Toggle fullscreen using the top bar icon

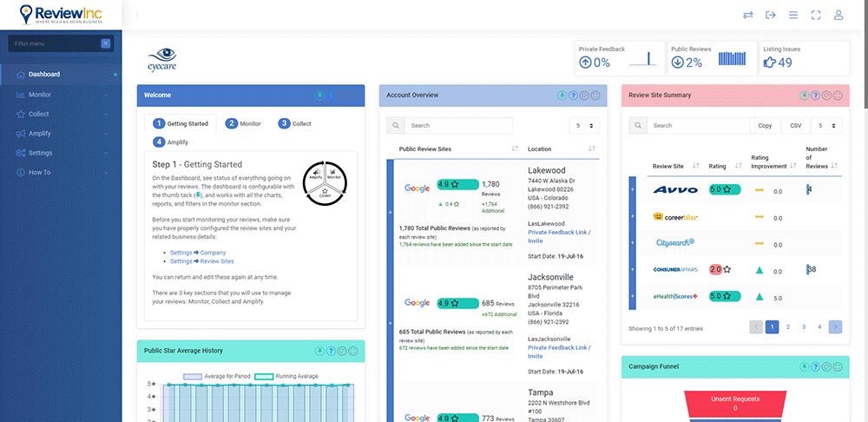coord(815,15)
